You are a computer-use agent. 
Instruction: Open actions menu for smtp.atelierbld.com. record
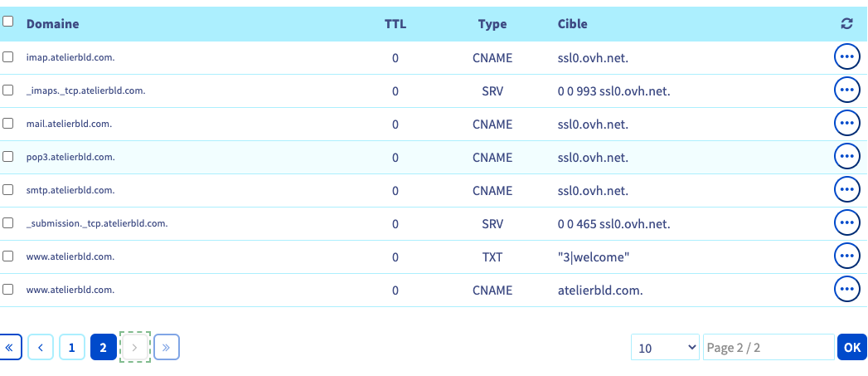846,190
